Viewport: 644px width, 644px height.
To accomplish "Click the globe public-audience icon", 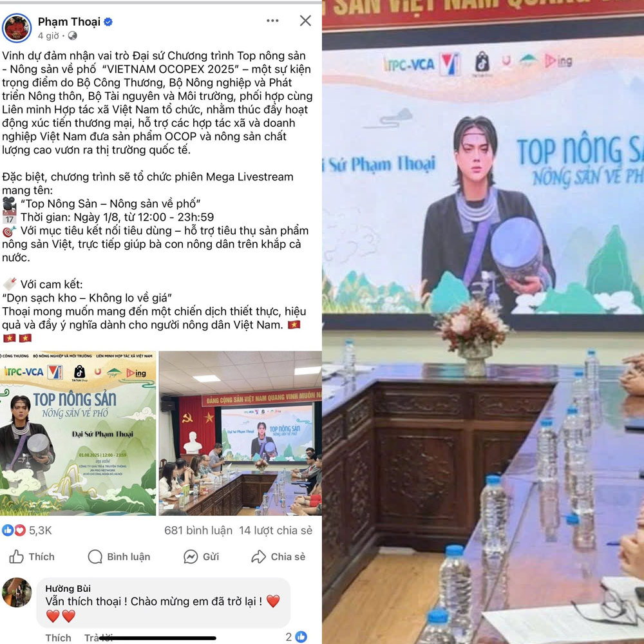I will (73, 35).
